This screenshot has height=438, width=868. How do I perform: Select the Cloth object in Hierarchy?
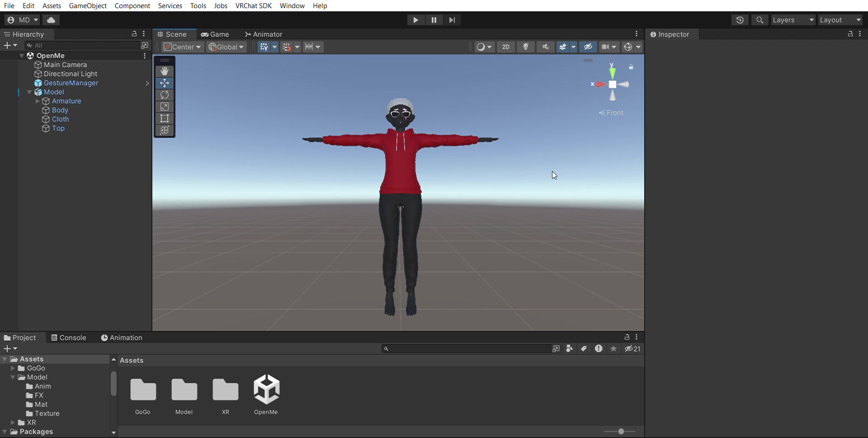point(60,119)
